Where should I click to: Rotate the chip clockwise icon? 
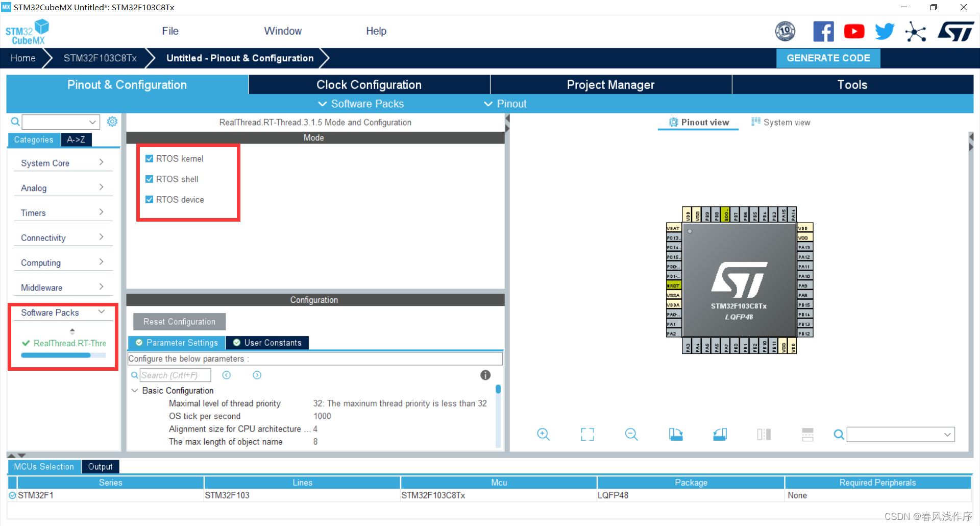click(x=676, y=435)
